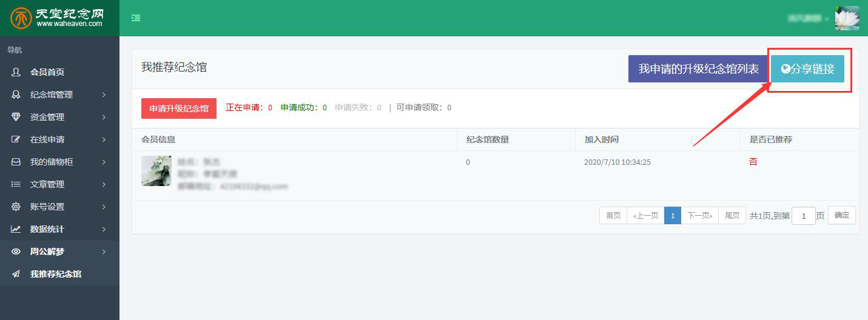Viewport: 868px width, 320px height.
Task: Focus the page number input field
Action: 804,216
